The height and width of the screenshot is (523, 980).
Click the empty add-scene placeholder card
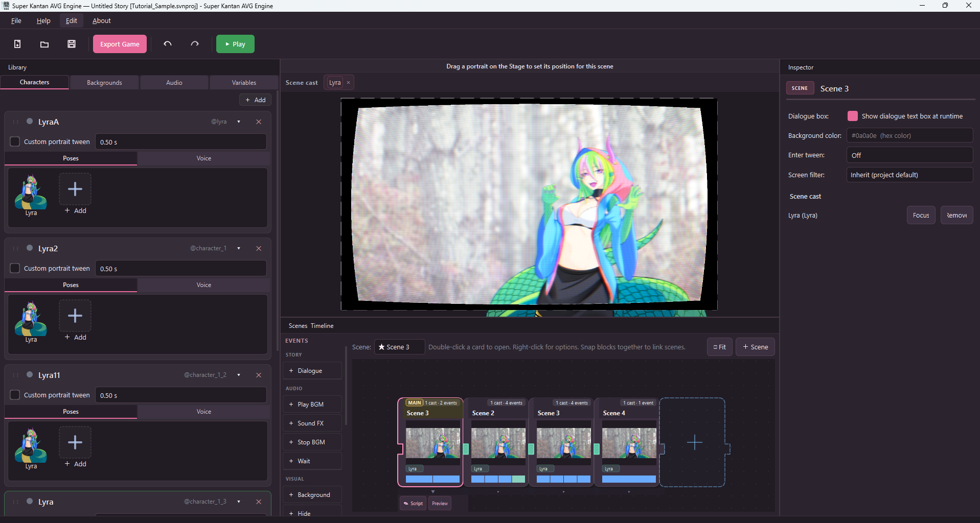point(695,442)
